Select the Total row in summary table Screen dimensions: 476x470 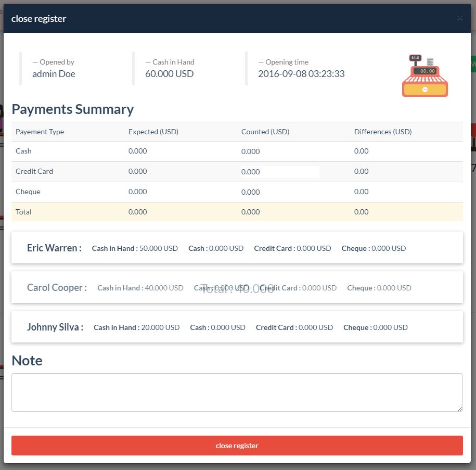coord(237,212)
